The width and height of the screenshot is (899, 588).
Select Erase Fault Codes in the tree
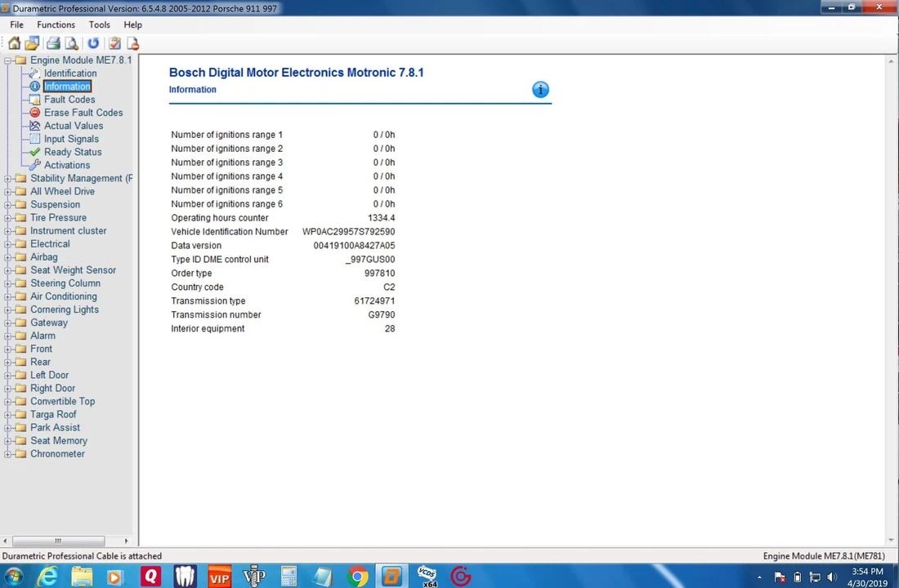click(x=83, y=113)
